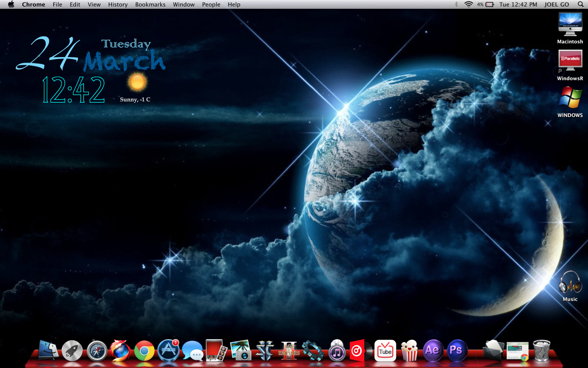Open Finder from the dock

tap(49, 350)
